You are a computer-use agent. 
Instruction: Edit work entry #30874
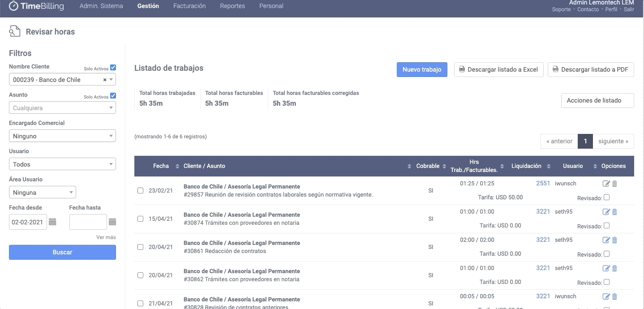(606, 212)
